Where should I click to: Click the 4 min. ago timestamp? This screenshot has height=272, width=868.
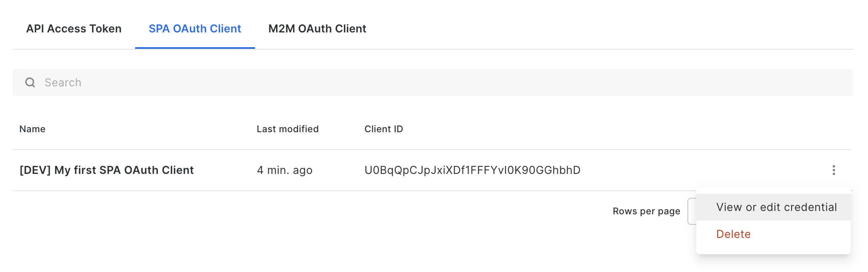tap(285, 170)
